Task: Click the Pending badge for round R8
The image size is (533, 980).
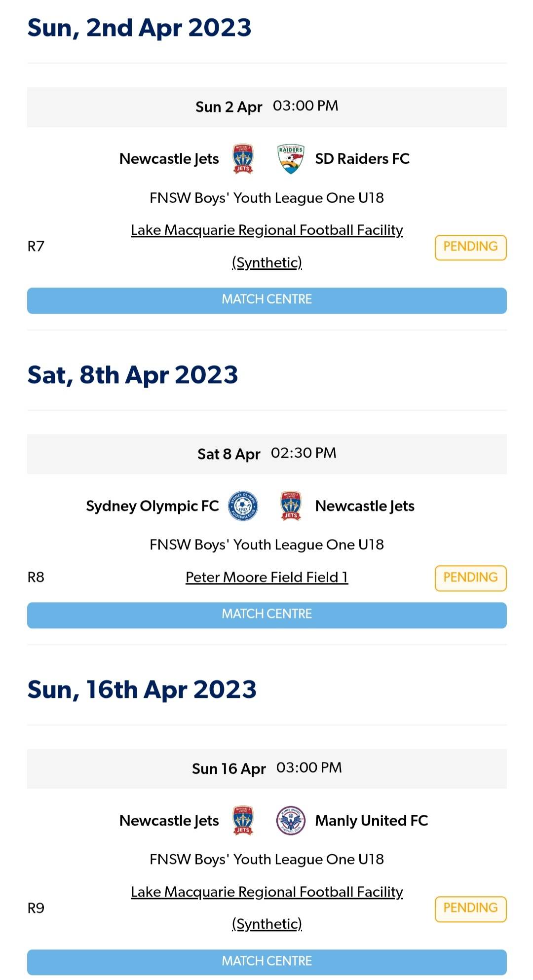Action: [x=470, y=578]
